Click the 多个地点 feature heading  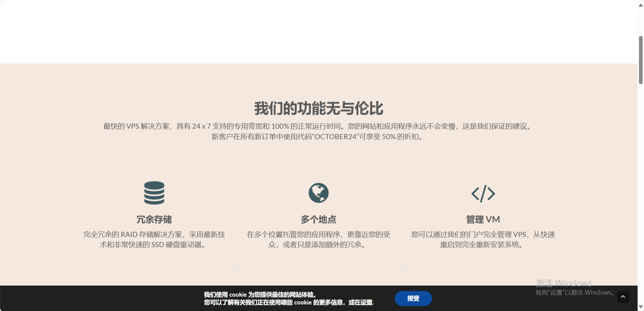click(318, 219)
